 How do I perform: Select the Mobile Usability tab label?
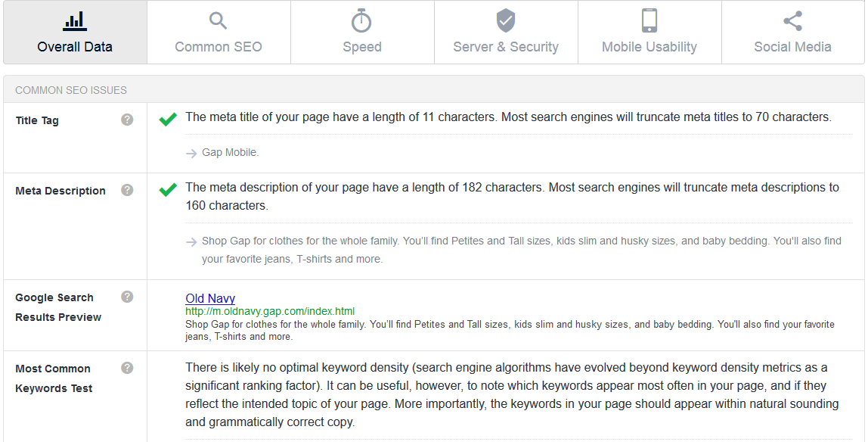point(649,47)
